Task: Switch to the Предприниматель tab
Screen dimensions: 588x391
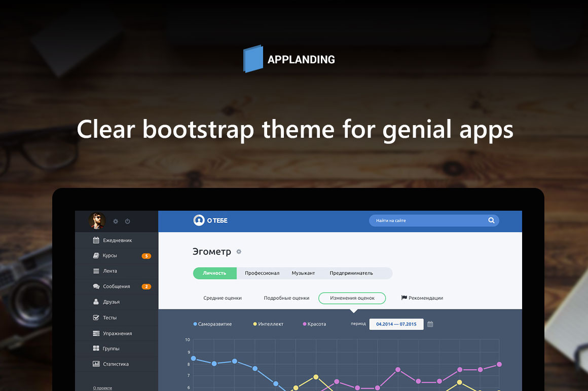Action: pyautogui.click(x=351, y=273)
